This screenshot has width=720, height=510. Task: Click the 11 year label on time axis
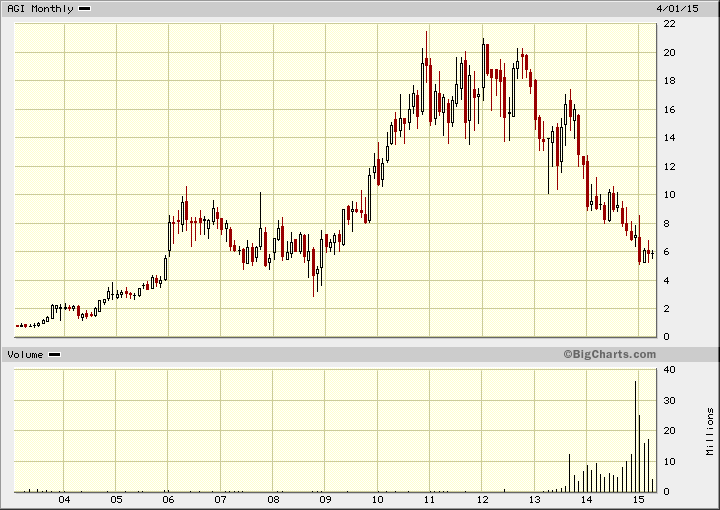pyautogui.click(x=429, y=500)
